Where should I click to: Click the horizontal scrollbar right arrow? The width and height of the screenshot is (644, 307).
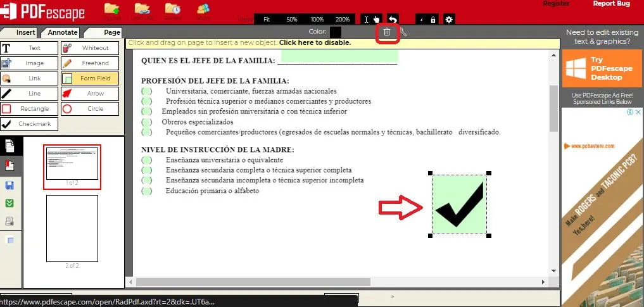click(543, 282)
